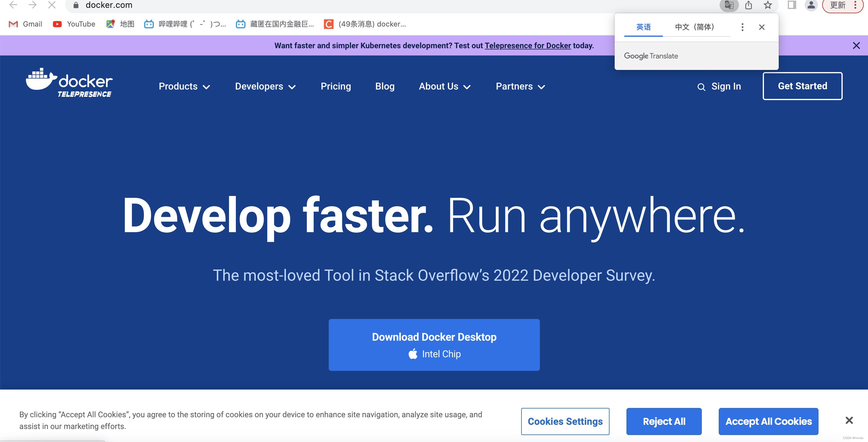Click the share page icon

point(748,5)
